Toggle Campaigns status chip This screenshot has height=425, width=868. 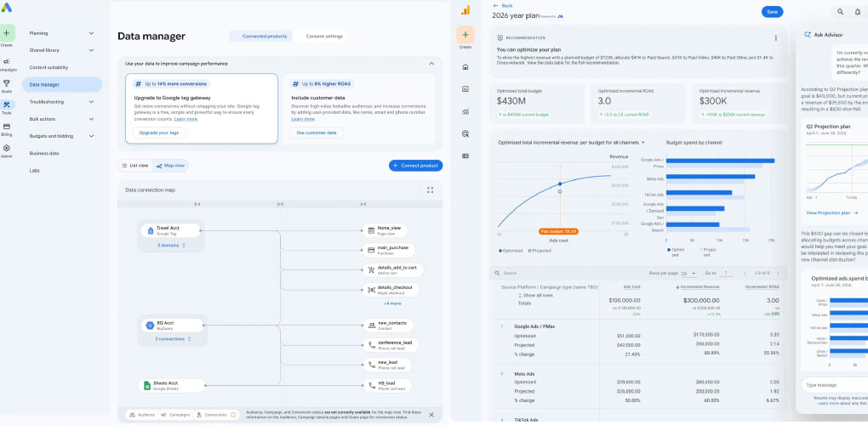click(x=175, y=415)
